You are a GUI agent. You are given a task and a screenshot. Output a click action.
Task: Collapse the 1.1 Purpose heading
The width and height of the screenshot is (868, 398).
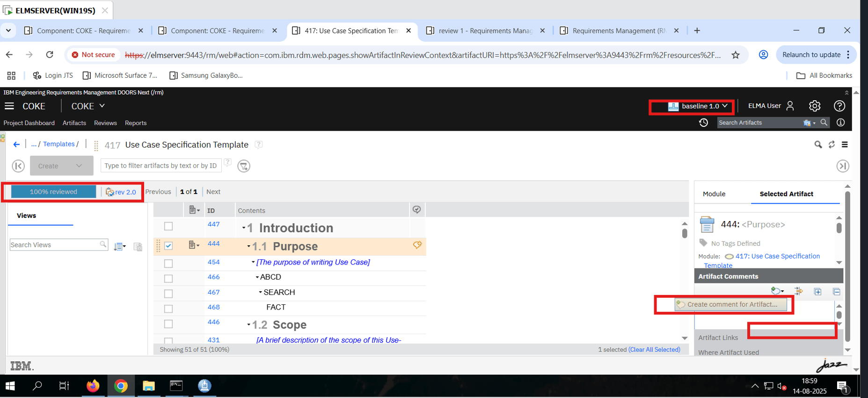pos(249,246)
